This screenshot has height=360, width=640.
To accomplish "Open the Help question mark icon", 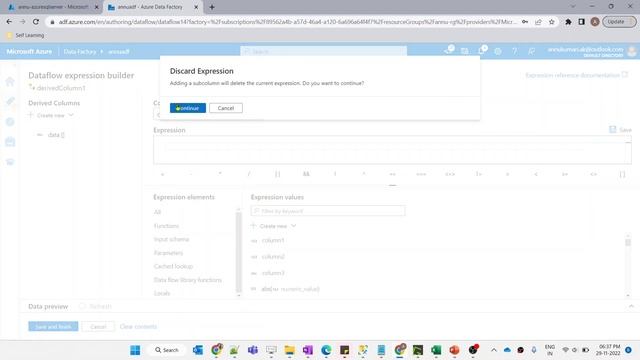I will (514, 51).
